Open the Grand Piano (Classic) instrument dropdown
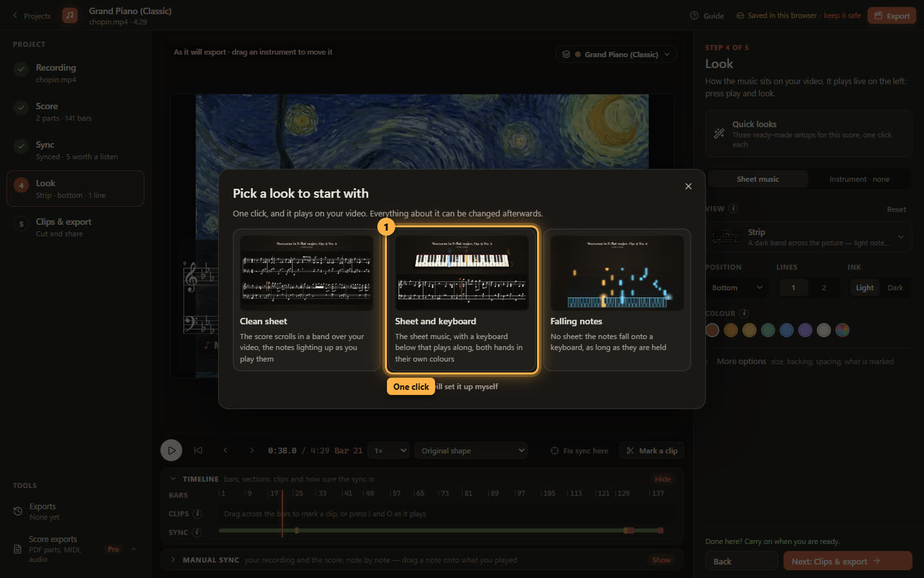The height and width of the screenshot is (578, 924). [x=616, y=55]
